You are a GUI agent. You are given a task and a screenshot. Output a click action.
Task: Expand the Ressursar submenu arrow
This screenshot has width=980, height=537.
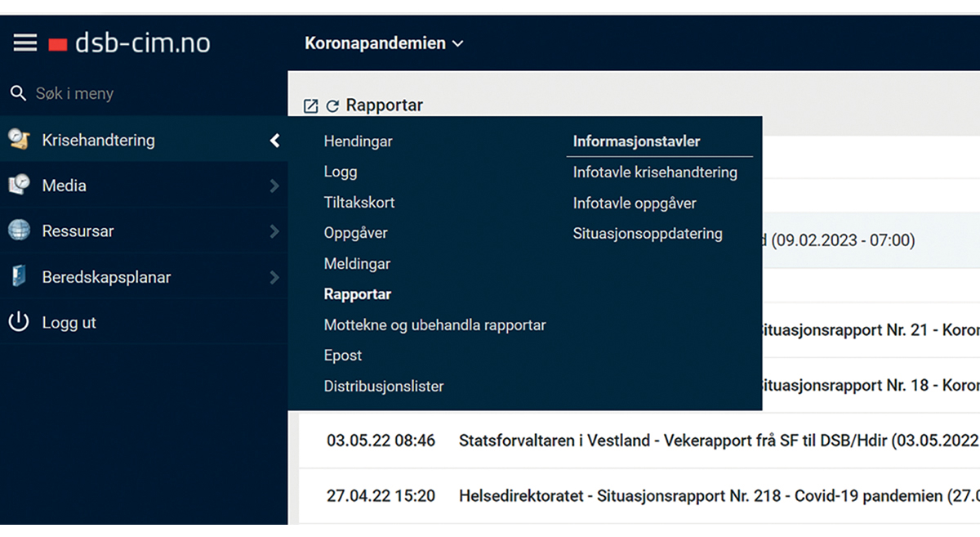[x=274, y=232]
